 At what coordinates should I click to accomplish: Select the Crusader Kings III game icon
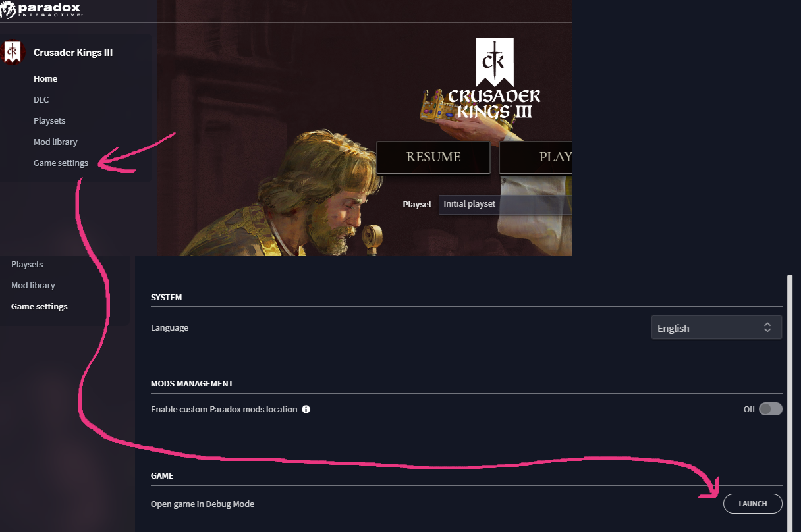pos(12,52)
